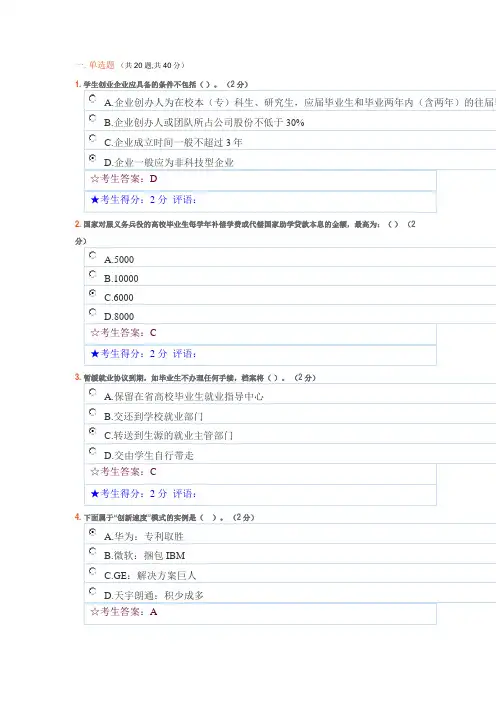
Task: Select radio A. 保留在省高校毕业生就业指导中心
Action: tap(93, 392)
